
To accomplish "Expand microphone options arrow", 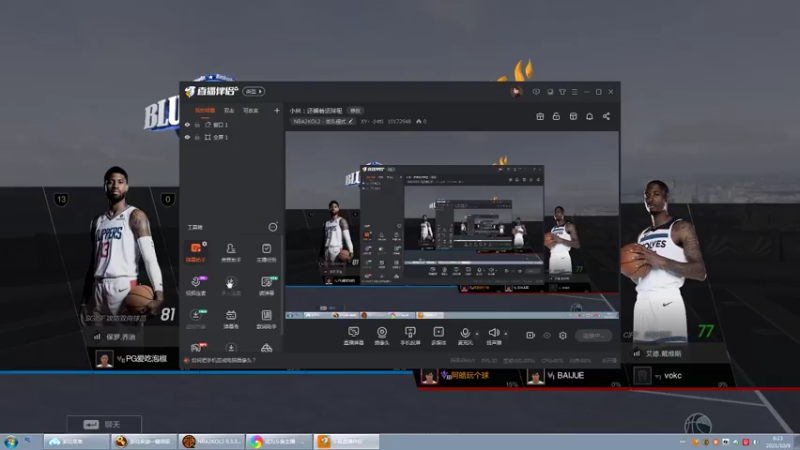I will click(x=477, y=334).
